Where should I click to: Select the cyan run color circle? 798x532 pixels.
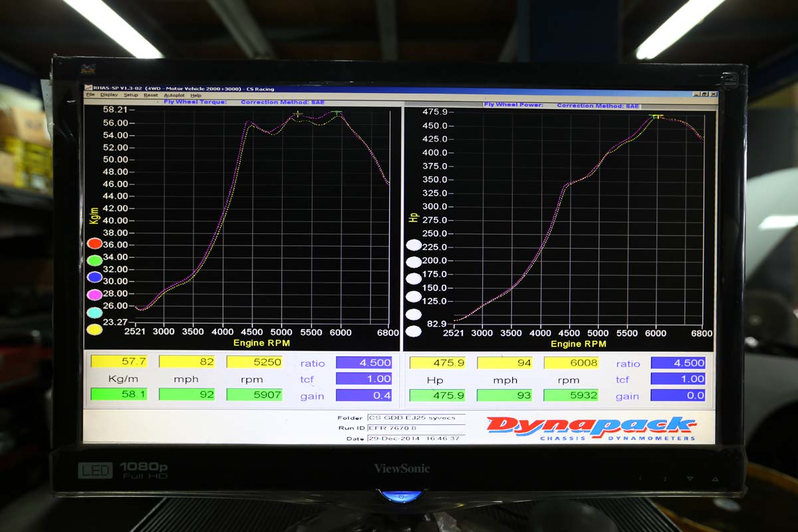94,312
